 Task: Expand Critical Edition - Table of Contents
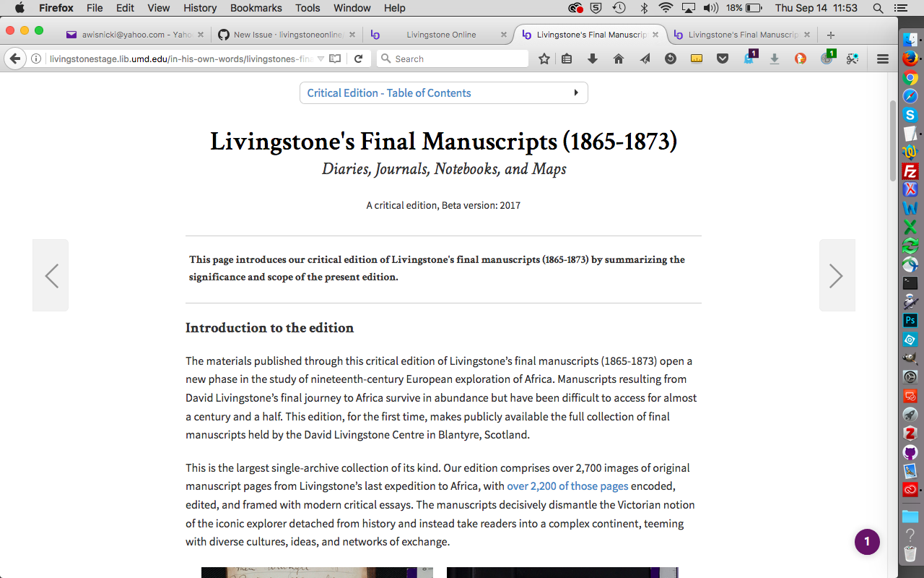click(444, 93)
